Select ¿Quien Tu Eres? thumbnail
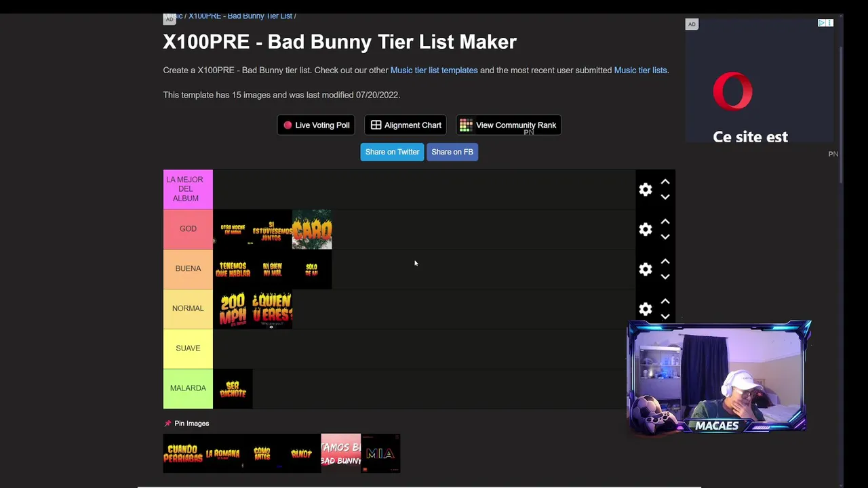 pyautogui.click(x=272, y=309)
